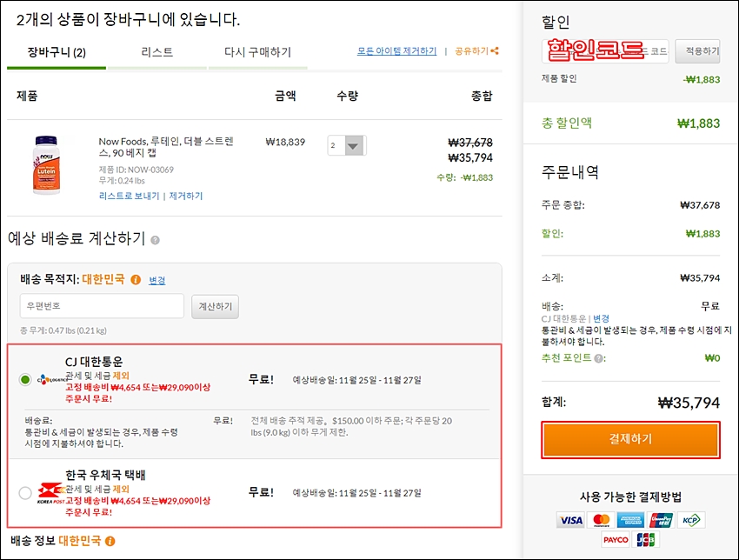Click the PAYCO payment icon
Image resolution: width=739 pixels, height=560 pixels.
(x=616, y=540)
